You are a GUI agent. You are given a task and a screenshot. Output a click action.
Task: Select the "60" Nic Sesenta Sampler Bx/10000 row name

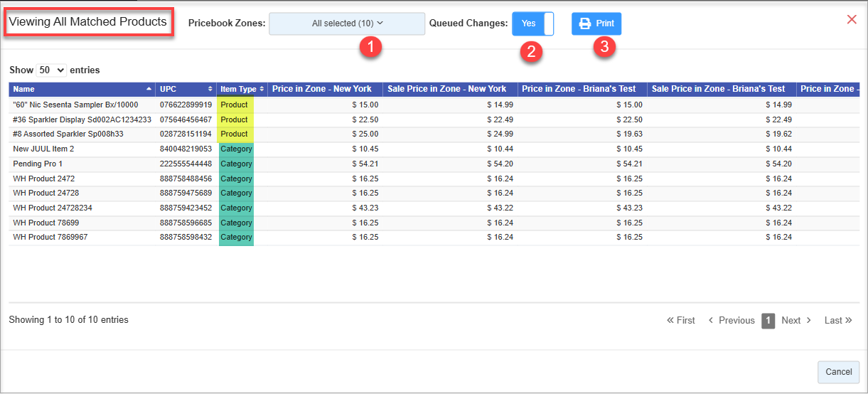coord(75,105)
